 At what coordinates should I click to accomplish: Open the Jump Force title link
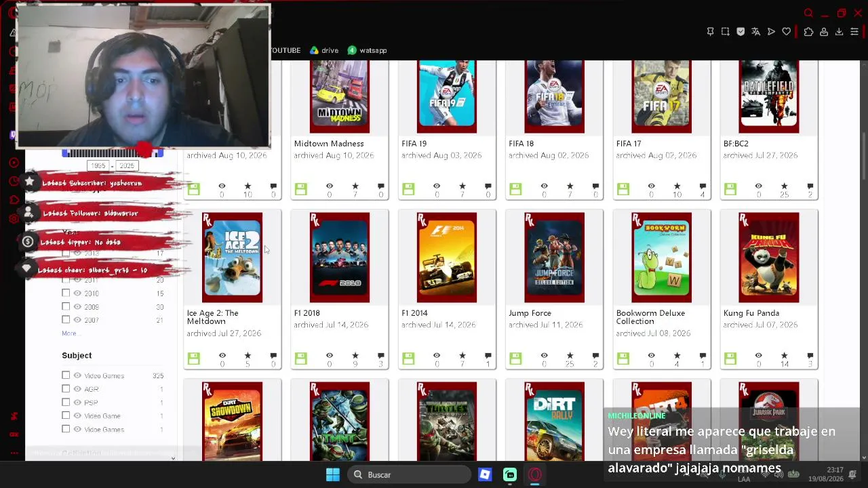[x=530, y=313]
